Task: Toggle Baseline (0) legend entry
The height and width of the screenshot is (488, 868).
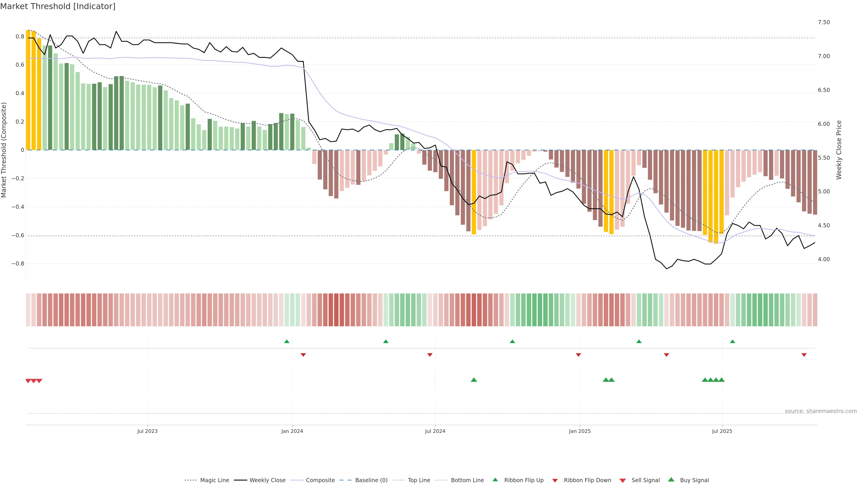Action: [x=371, y=480]
